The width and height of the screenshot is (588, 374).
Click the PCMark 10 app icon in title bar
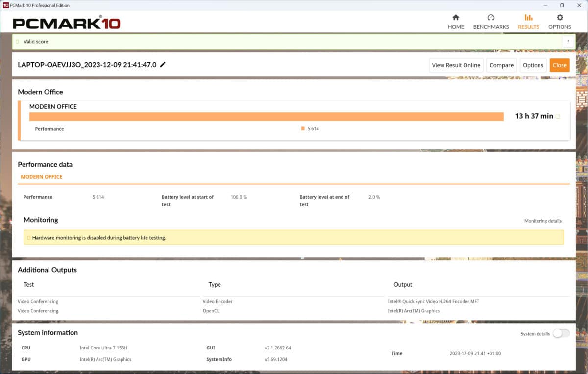pyautogui.click(x=5, y=5)
